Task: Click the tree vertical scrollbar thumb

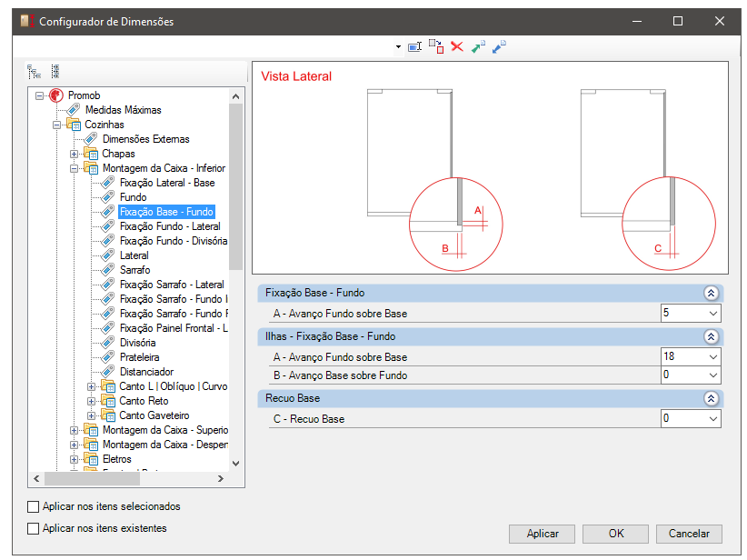Action: (x=235, y=187)
